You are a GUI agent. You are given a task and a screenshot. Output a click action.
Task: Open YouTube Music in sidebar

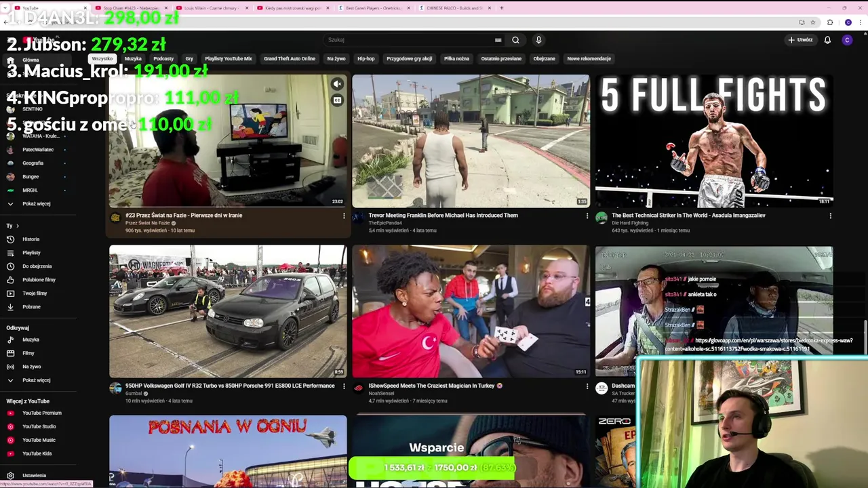(39, 440)
